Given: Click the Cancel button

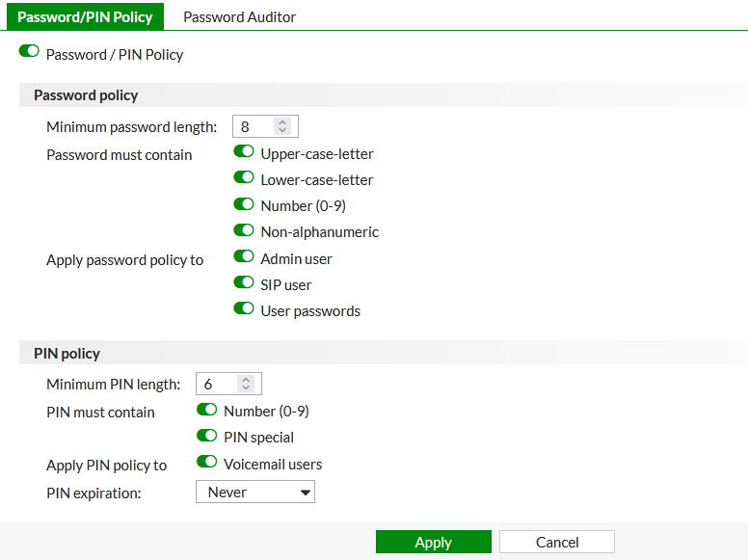Looking at the screenshot, I should (x=557, y=542).
